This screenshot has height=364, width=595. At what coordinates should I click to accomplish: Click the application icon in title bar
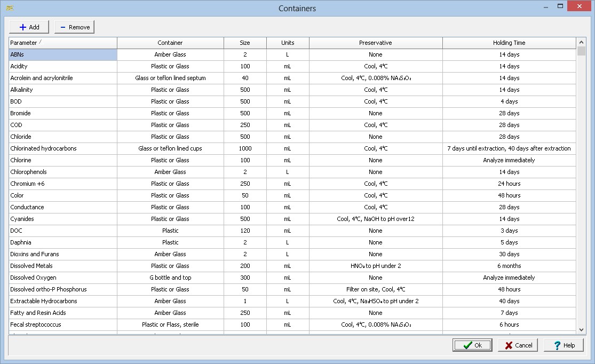(10, 8)
